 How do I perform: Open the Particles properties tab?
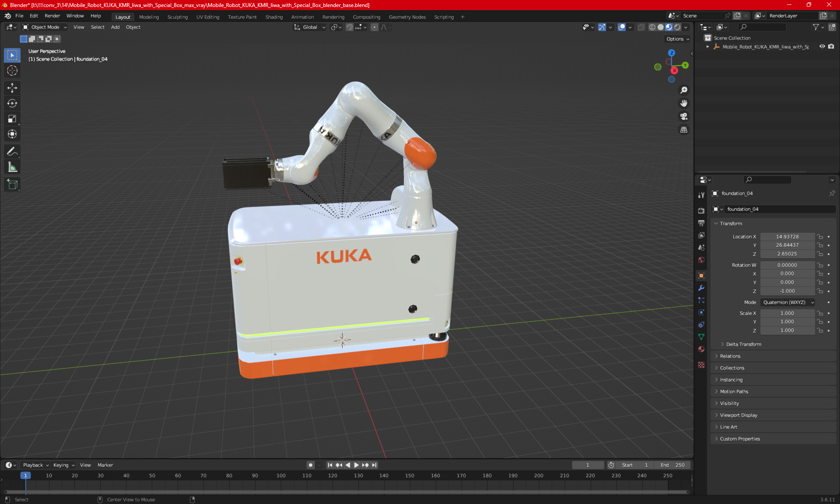(x=701, y=300)
